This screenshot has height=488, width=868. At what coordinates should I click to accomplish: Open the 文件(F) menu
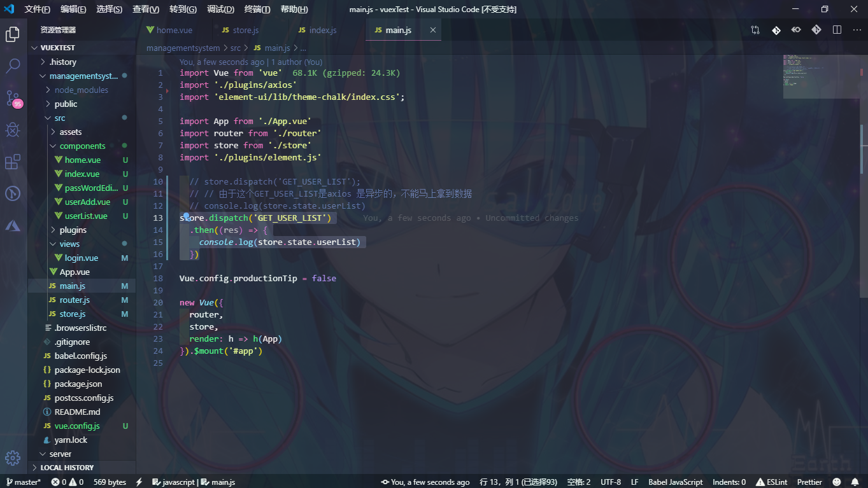37,10
